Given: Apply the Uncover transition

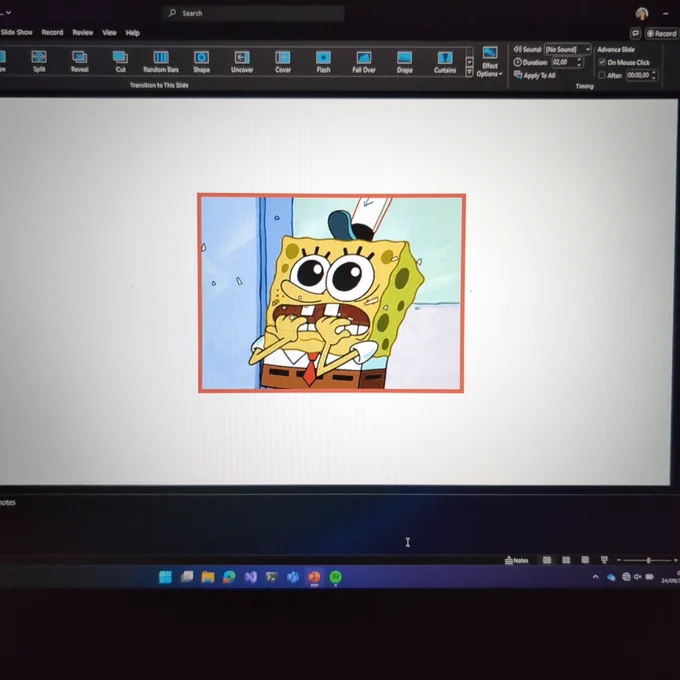Looking at the screenshot, I should click(242, 62).
